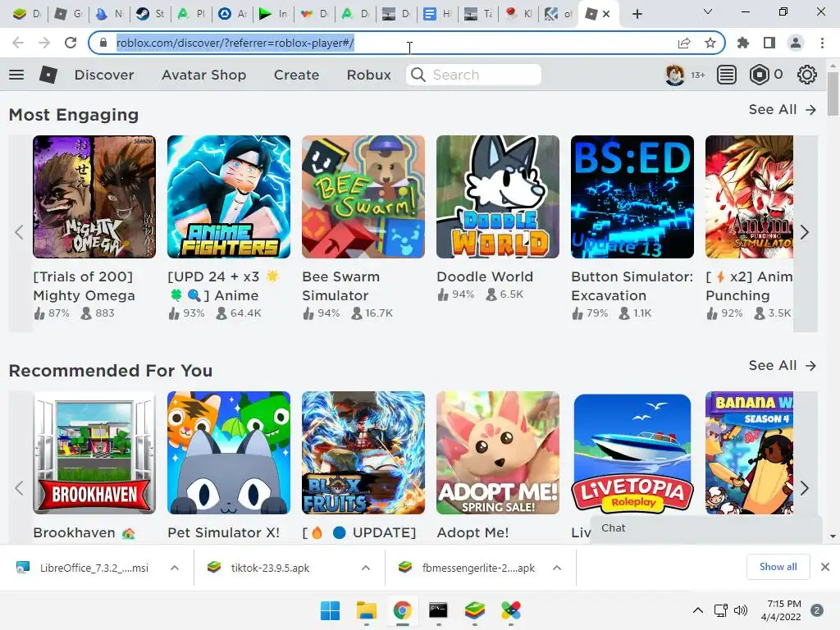This screenshot has width=840, height=630.
Task: Show hidden system tray icons chevron
Action: point(698,610)
